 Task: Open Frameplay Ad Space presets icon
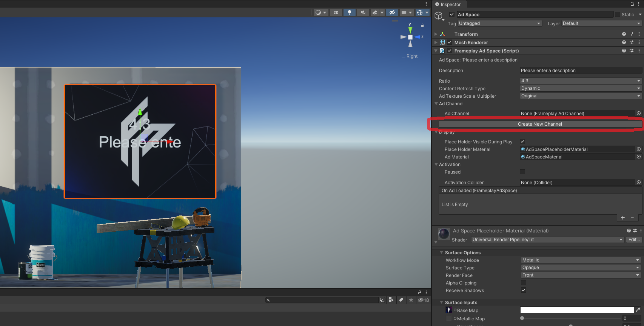(x=632, y=51)
